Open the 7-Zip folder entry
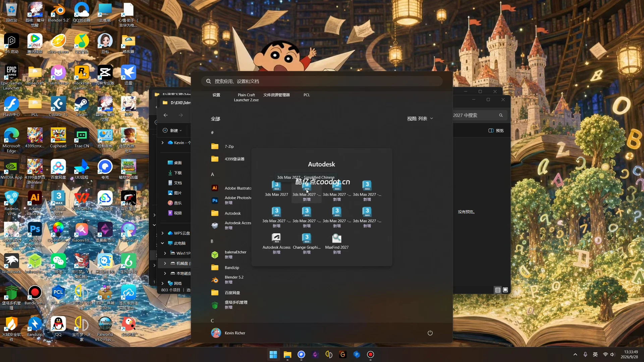The width and height of the screenshot is (644, 362). [223, 146]
